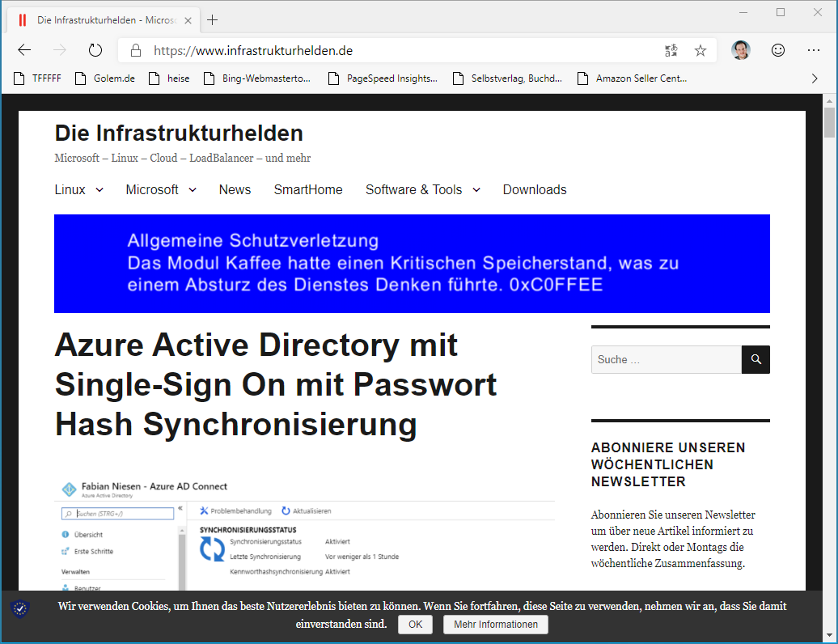Open the SmartHome menu item
The width and height of the screenshot is (838, 644).
click(308, 190)
